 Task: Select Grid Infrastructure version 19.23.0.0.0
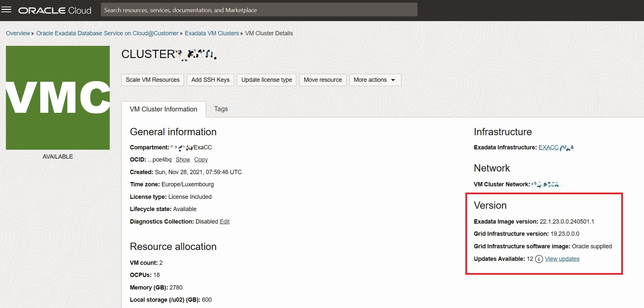pos(565,234)
